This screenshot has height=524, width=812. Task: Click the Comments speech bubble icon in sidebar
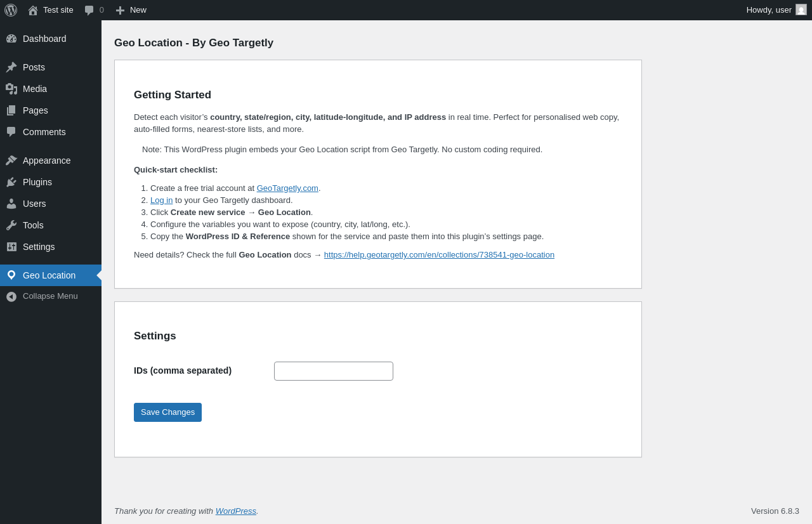pyautogui.click(x=11, y=132)
